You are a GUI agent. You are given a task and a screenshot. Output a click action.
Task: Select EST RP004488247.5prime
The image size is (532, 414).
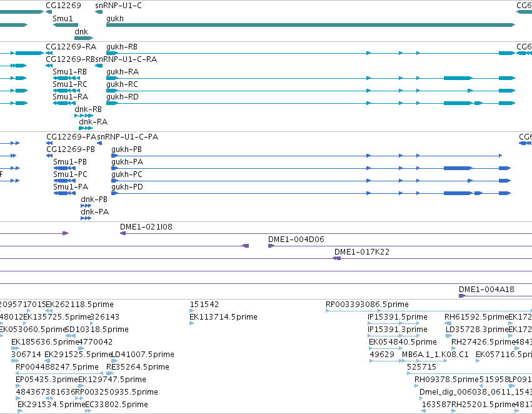(60, 373)
